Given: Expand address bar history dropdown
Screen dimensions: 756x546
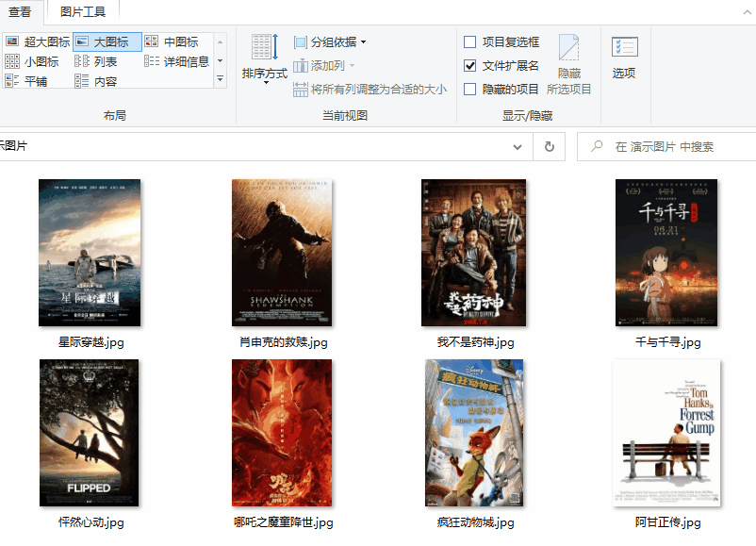Looking at the screenshot, I should click(x=518, y=146).
